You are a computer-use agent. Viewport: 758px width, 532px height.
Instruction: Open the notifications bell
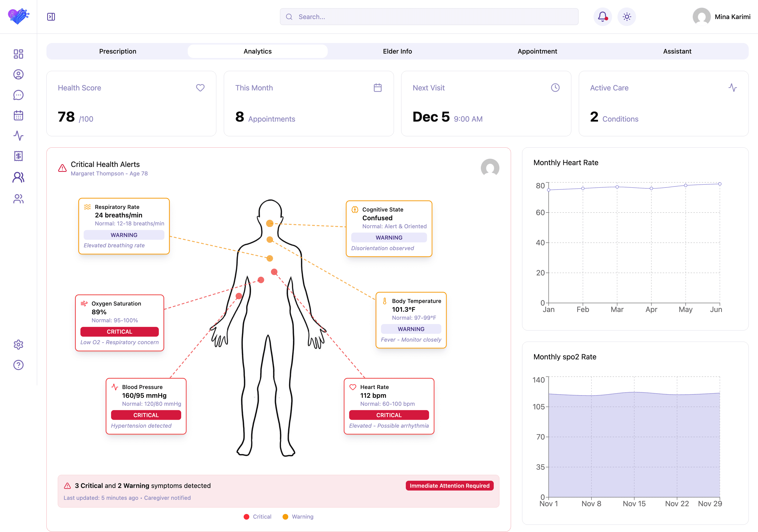[603, 17]
